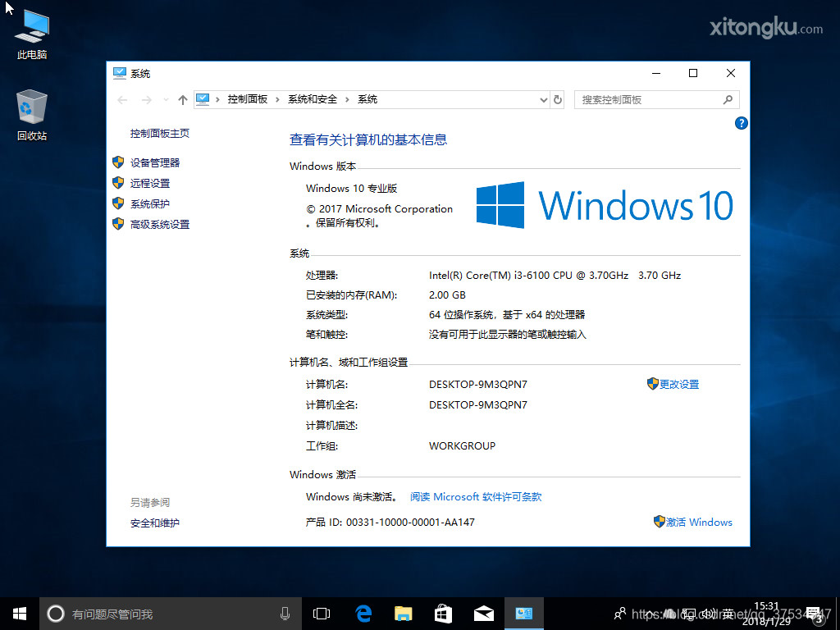Click the Control Panel taskbar button
The height and width of the screenshot is (630, 840).
pos(524,614)
